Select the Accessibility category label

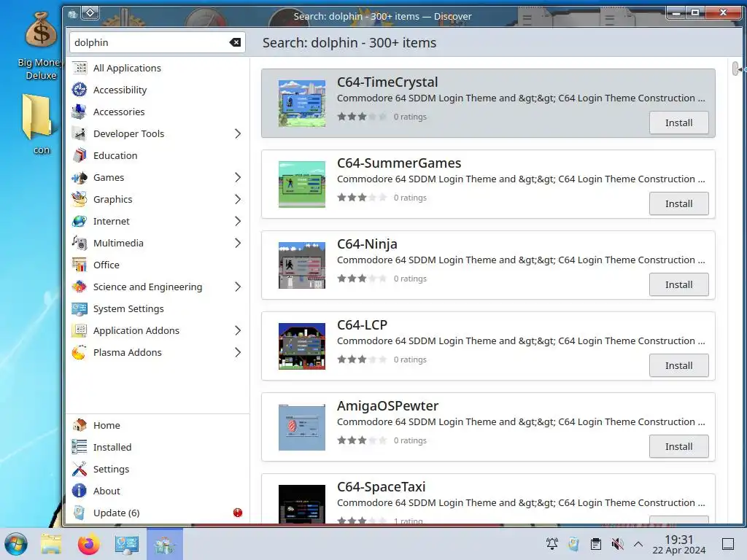(x=120, y=90)
